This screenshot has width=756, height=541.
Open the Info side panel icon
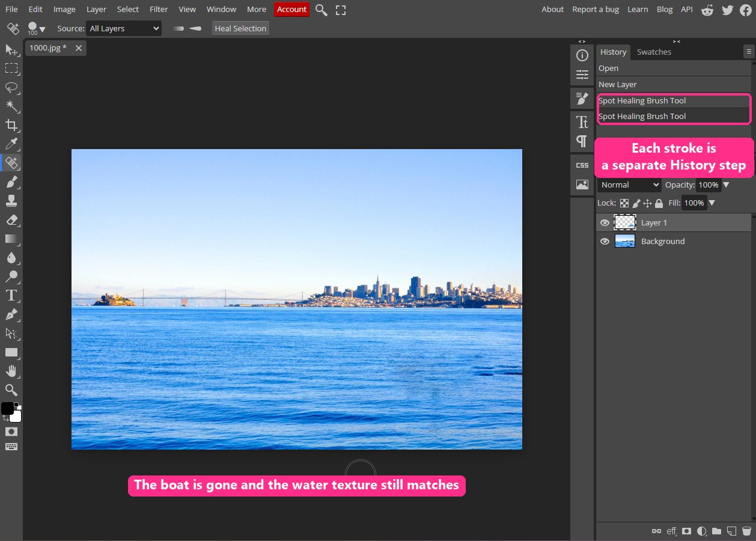click(582, 55)
